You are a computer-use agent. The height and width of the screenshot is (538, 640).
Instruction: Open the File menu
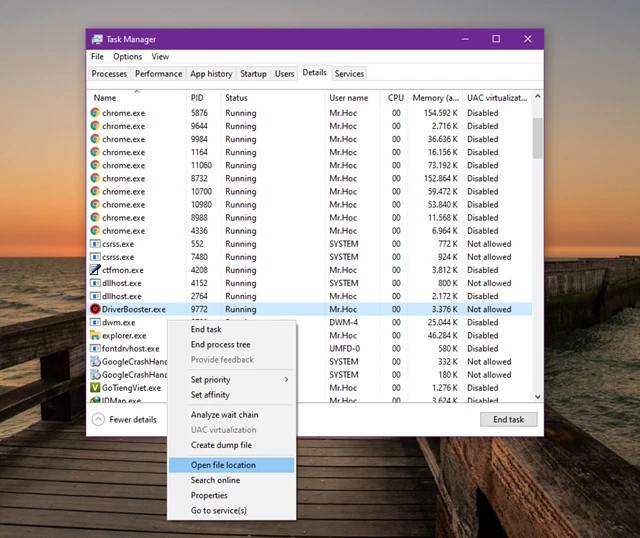coord(97,57)
